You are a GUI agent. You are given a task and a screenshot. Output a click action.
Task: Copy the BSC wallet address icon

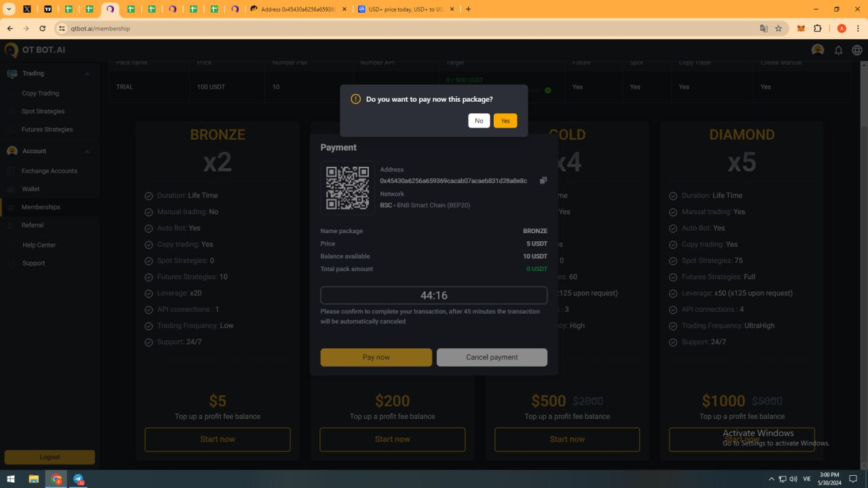click(543, 180)
